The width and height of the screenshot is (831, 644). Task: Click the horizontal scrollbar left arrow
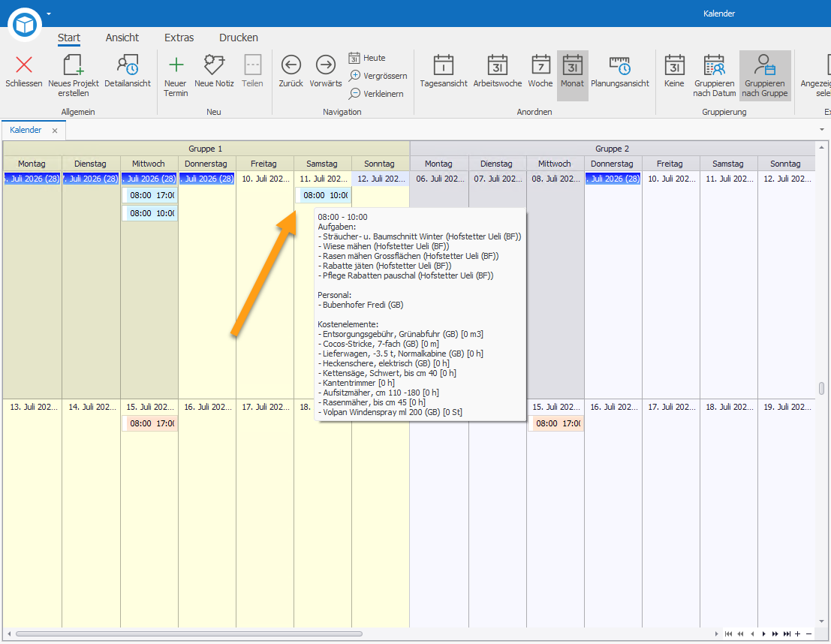click(8, 634)
